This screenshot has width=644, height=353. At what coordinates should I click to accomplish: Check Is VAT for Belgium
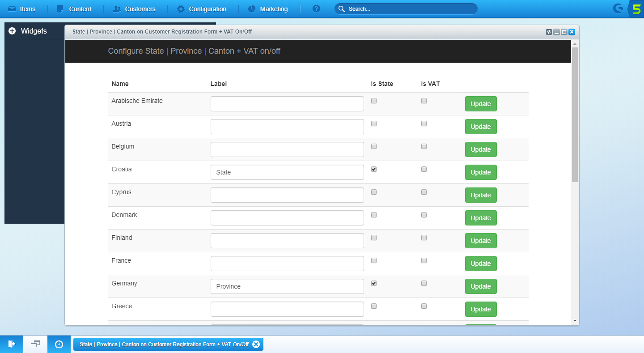coord(424,146)
